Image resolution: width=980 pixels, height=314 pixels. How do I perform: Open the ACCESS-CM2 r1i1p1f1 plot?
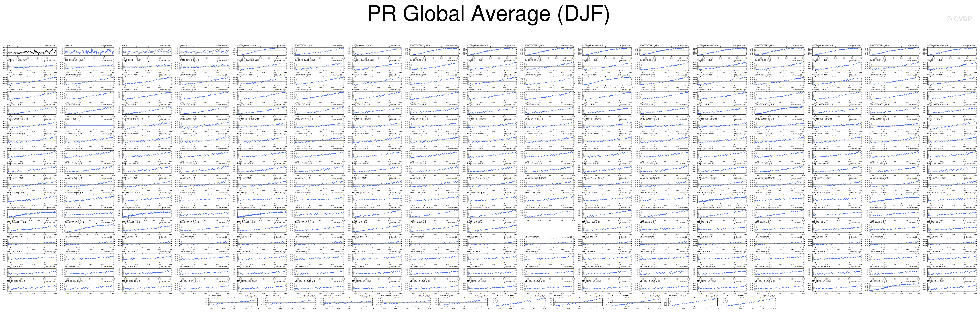click(262, 51)
